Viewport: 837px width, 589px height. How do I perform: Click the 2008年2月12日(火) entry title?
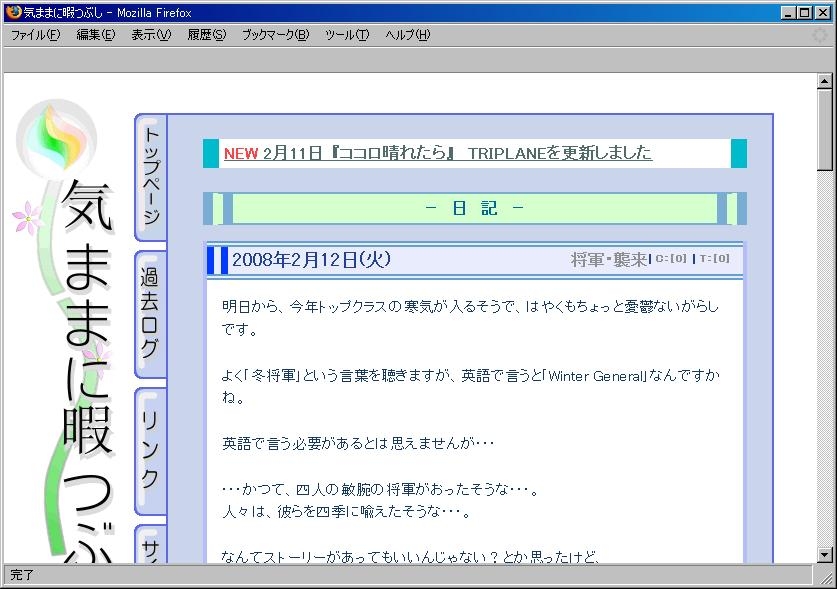311,260
